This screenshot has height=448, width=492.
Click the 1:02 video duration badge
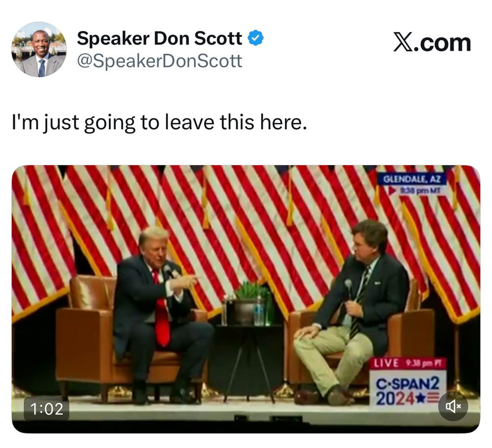[47, 409]
